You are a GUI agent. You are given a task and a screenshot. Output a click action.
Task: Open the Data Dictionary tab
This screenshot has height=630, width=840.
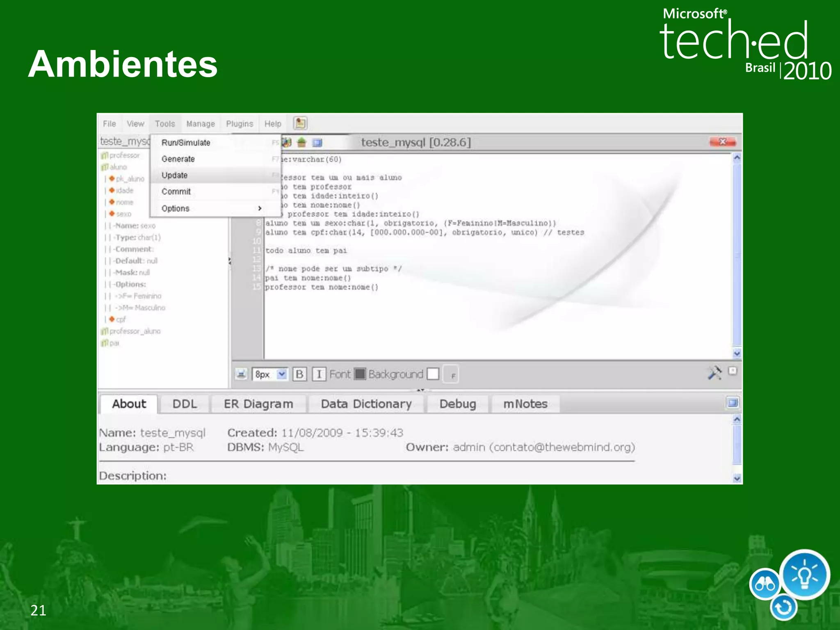[x=366, y=404]
